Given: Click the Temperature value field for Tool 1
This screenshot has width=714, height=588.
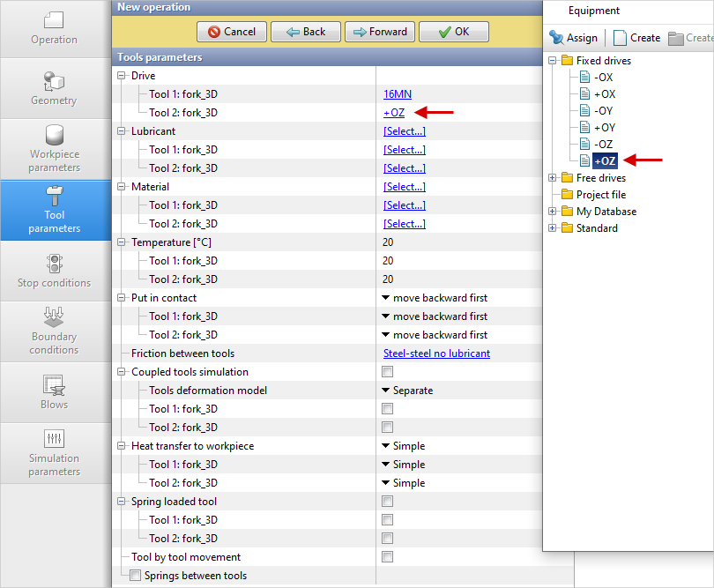Looking at the screenshot, I should (x=388, y=261).
